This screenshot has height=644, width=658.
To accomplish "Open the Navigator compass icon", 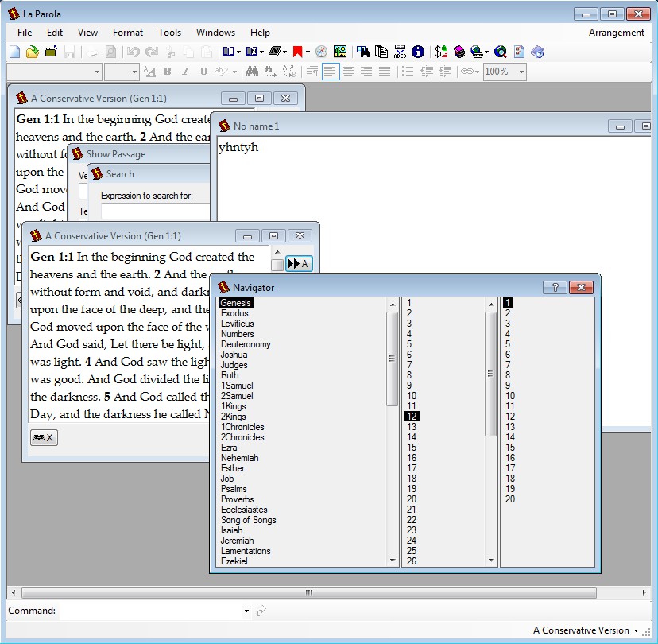I will pos(321,52).
